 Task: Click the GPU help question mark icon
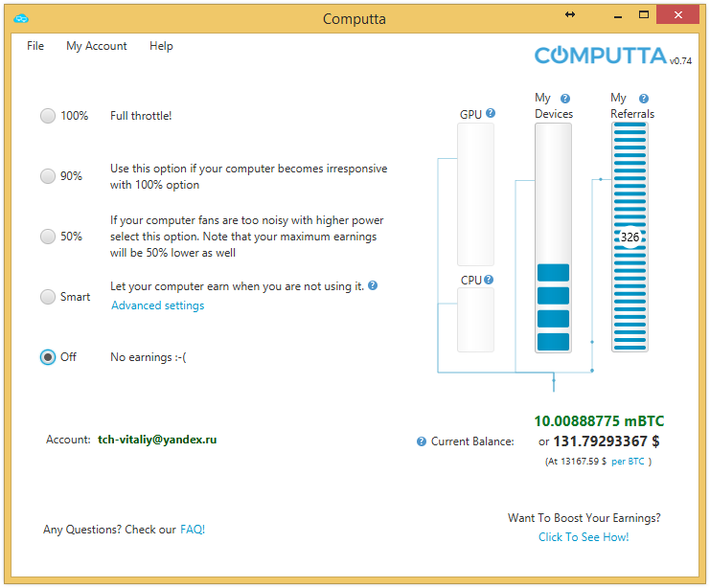point(491,113)
